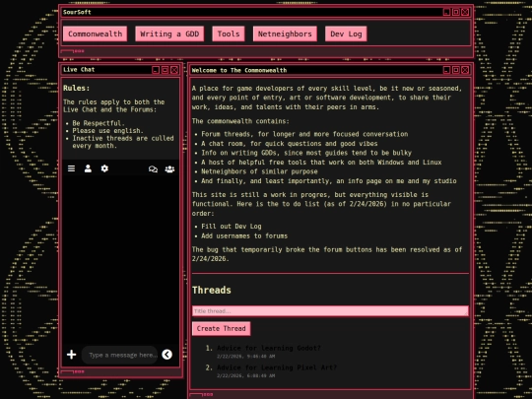Click the 'Add usernames to forums' to-do item
Image resolution: width=532 pixels, height=399 pixels.
244,235
